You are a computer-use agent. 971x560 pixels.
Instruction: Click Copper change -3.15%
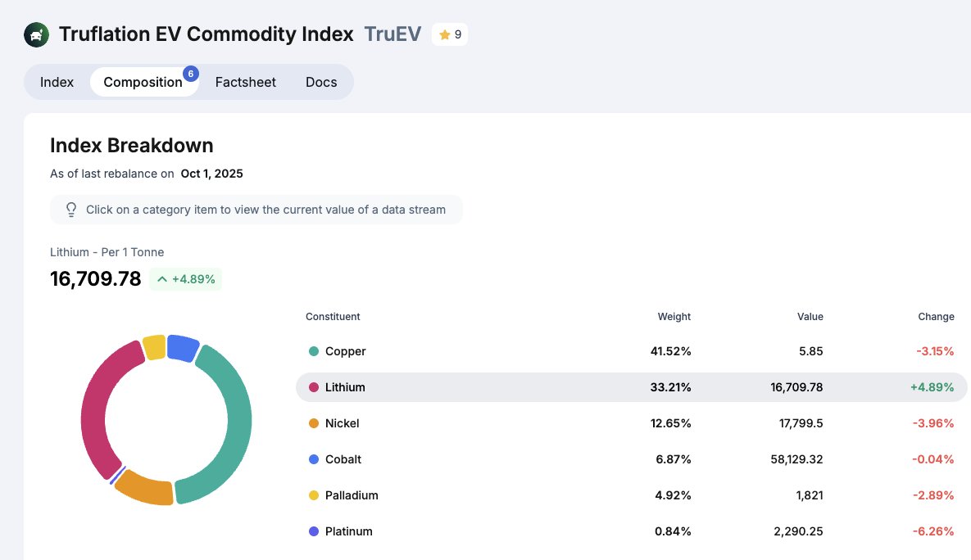[935, 351]
